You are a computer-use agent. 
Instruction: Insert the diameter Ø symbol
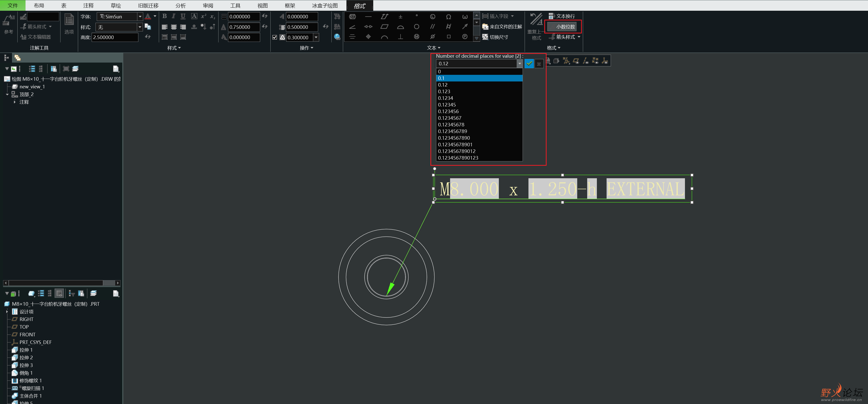click(x=433, y=36)
